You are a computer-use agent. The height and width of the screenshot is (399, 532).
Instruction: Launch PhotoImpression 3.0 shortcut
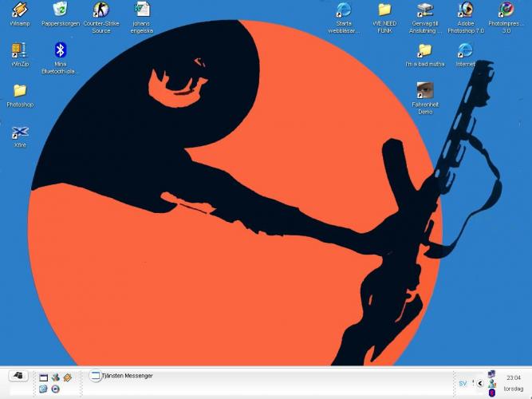point(506,10)
